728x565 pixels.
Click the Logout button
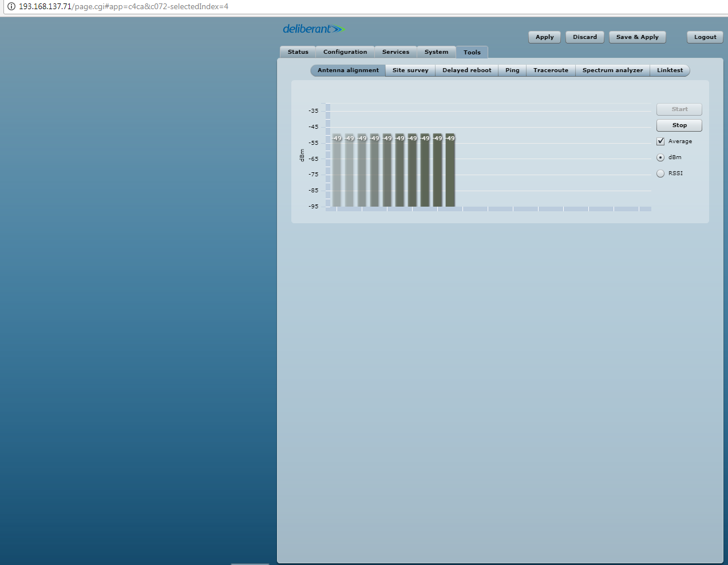click(x=705, y=37)
